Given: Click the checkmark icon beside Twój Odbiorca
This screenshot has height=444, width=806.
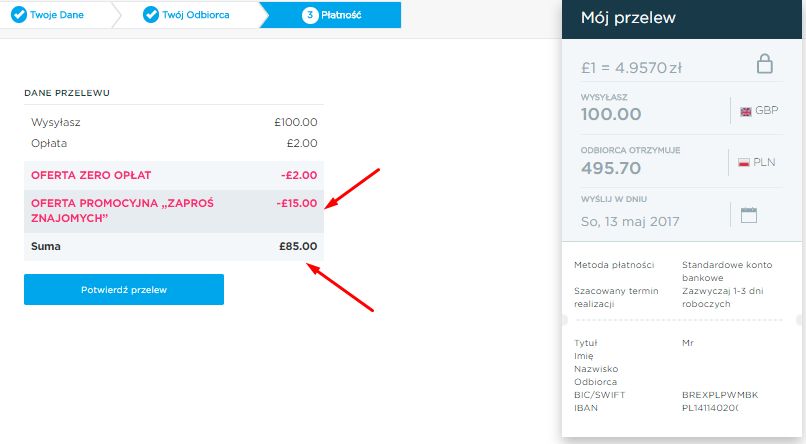Looking at the screenshot, I should (x=151, y=15).
